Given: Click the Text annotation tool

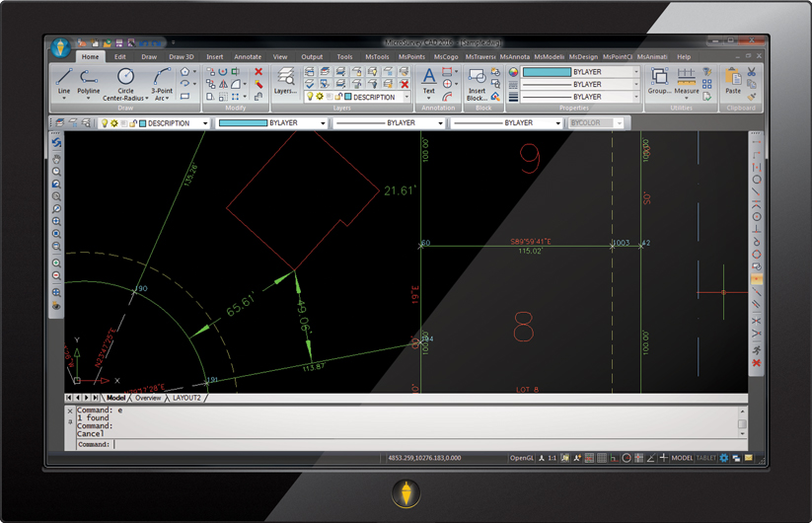Looking at the screenshot, I should 429,80.
